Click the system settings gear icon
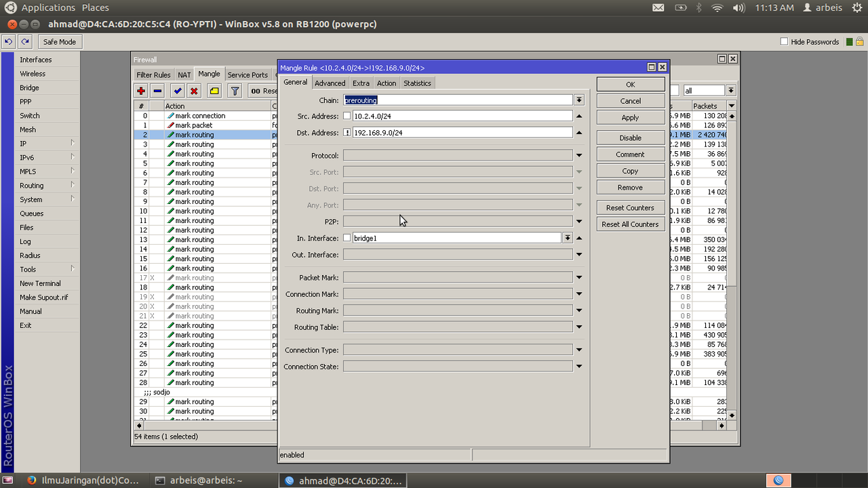Image resolution: width=868 pixels, height=488 pixels. pyautogui.click(x=856, y=7)
